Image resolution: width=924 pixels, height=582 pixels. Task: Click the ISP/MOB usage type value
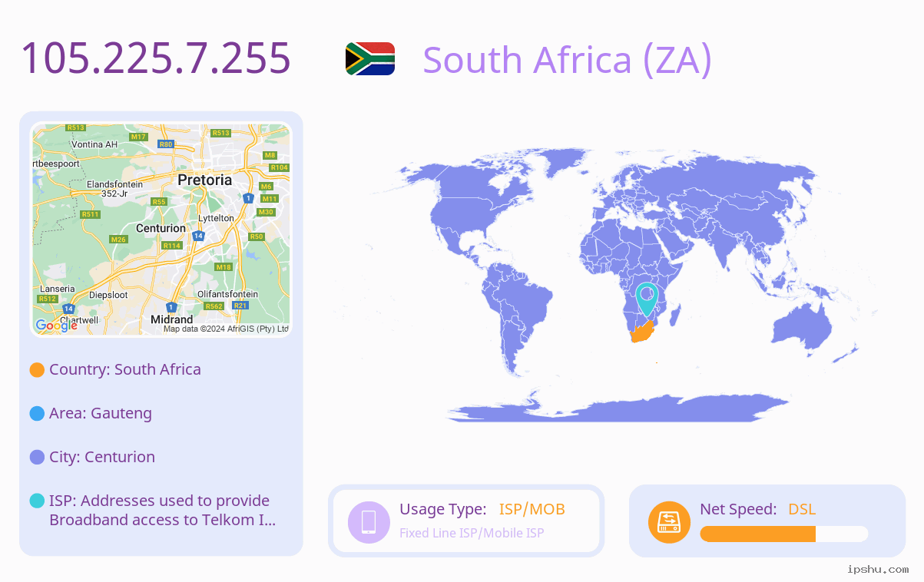pos(532,509)
